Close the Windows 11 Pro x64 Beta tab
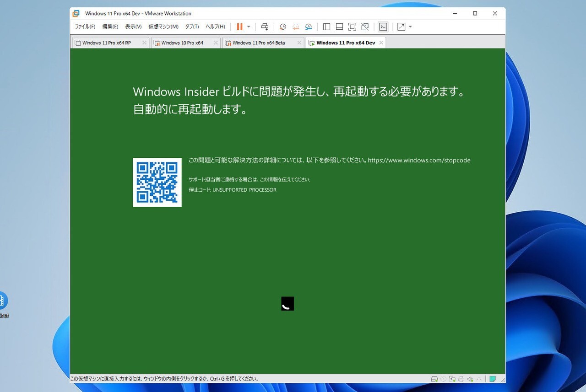 299,43
